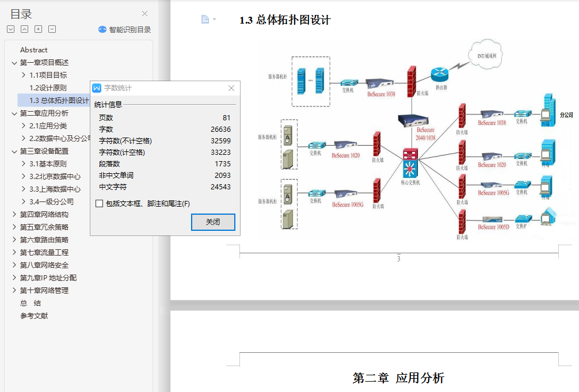Click the 1.3 总体拓扑图设计 document heading
579x392 pixels.
(285, 20)
